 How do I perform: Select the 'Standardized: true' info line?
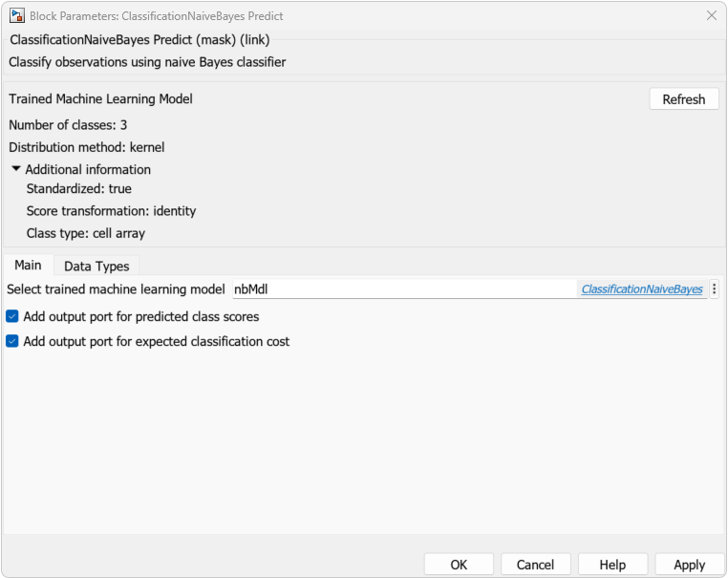(x=79, y=189)
